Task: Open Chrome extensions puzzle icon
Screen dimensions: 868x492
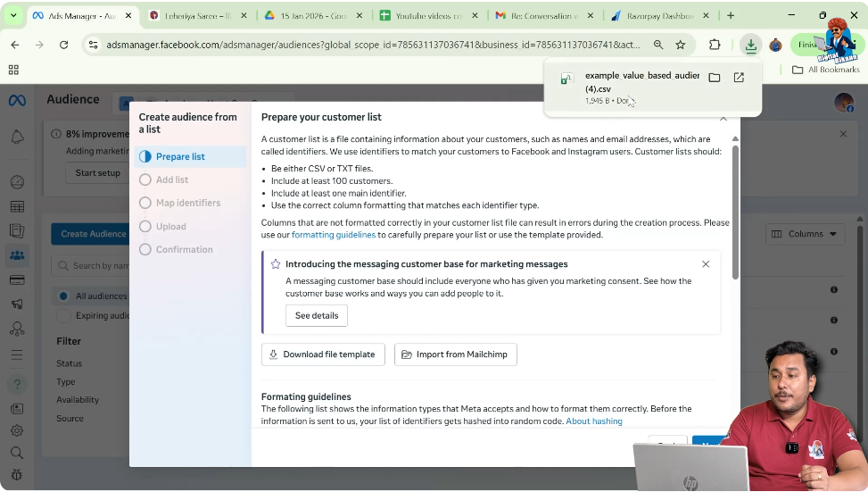Action: pos(715,45)
